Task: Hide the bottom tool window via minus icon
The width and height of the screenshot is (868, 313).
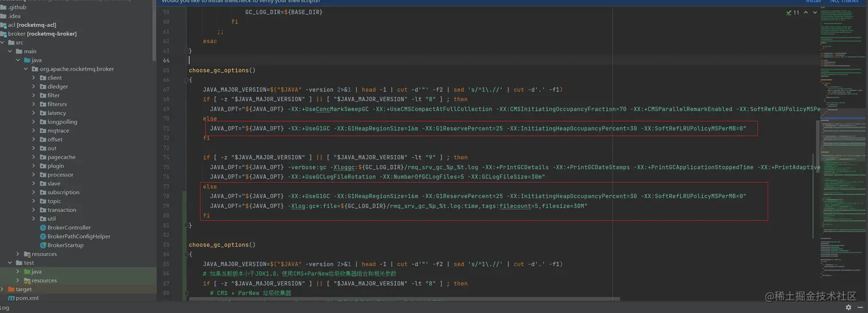Action: click(x=860, y=307)
